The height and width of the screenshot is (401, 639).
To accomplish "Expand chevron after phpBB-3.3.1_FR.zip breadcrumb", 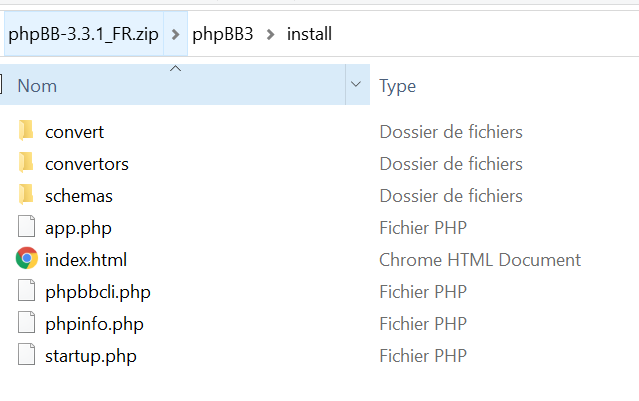I will click(176, 34).
